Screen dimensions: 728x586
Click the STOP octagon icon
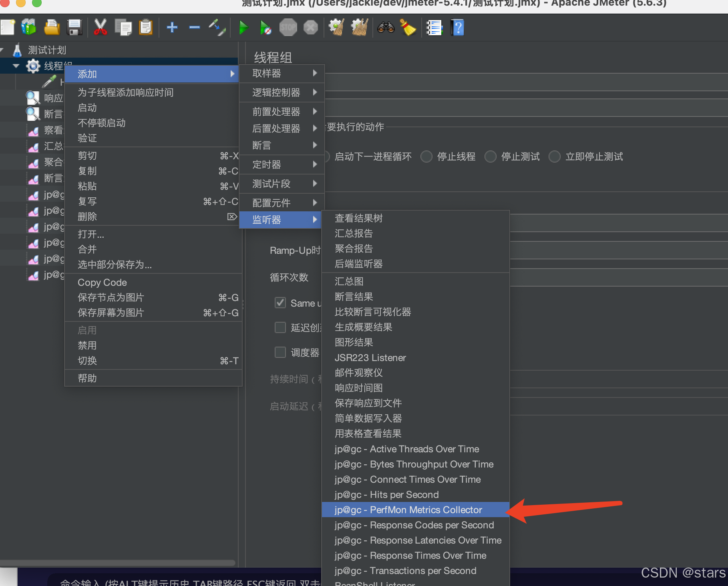288,28
